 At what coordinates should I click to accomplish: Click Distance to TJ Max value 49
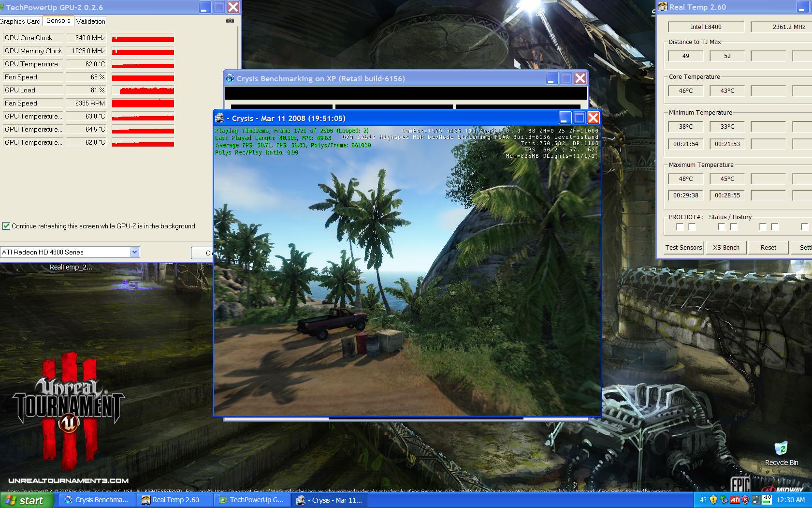coord(685,56)
